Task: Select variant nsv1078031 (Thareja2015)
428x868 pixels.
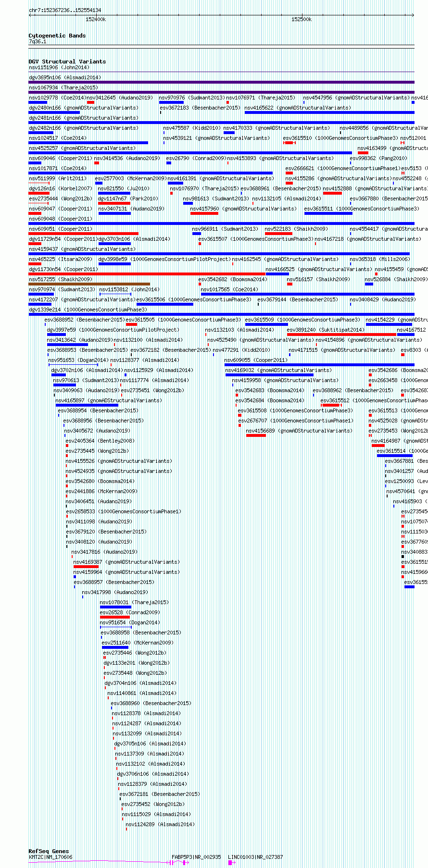Action: coord(134,603)
